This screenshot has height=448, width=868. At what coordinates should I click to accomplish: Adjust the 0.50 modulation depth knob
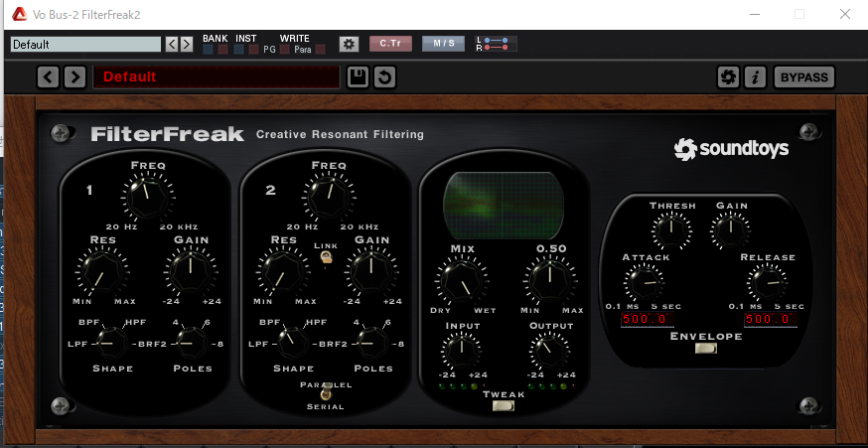[x=549, y=280]
